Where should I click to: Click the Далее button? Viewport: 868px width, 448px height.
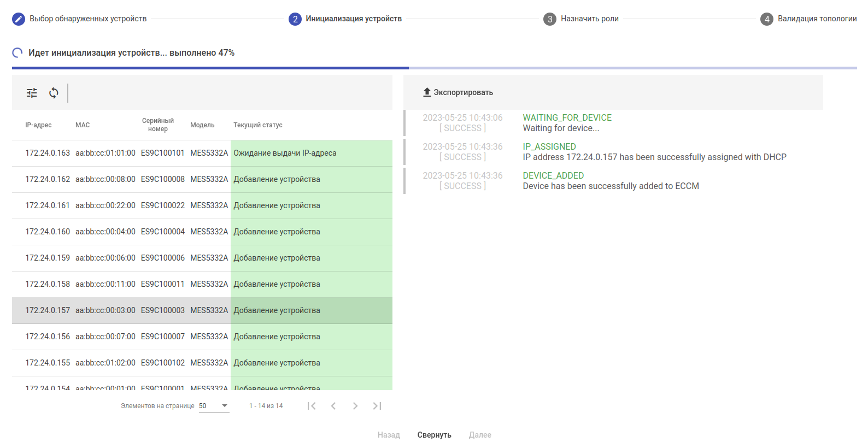480,435
